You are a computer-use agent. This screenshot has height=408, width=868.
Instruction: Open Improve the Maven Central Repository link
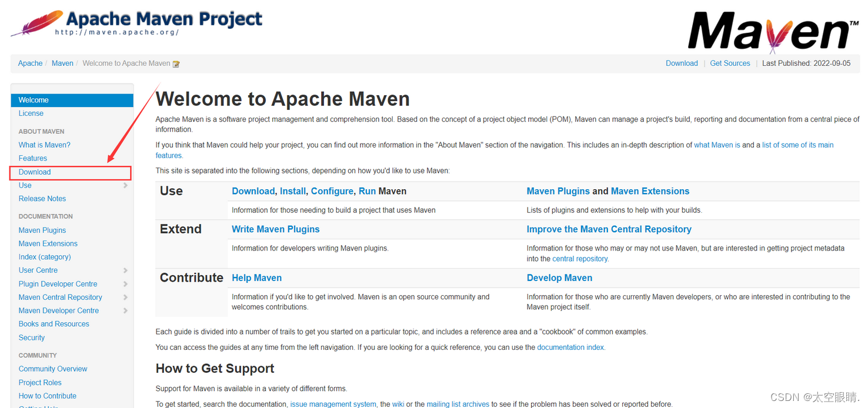609,229
